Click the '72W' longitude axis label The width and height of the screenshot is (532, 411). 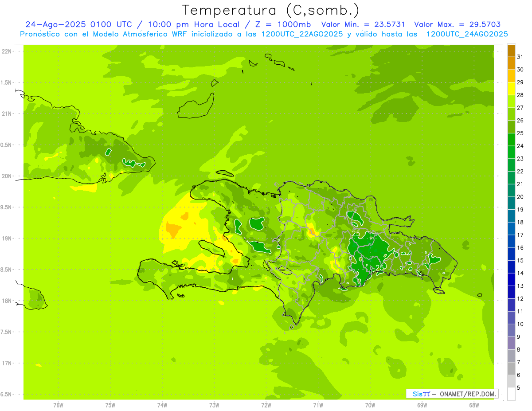pyautogui.click(x=266, y=405)
